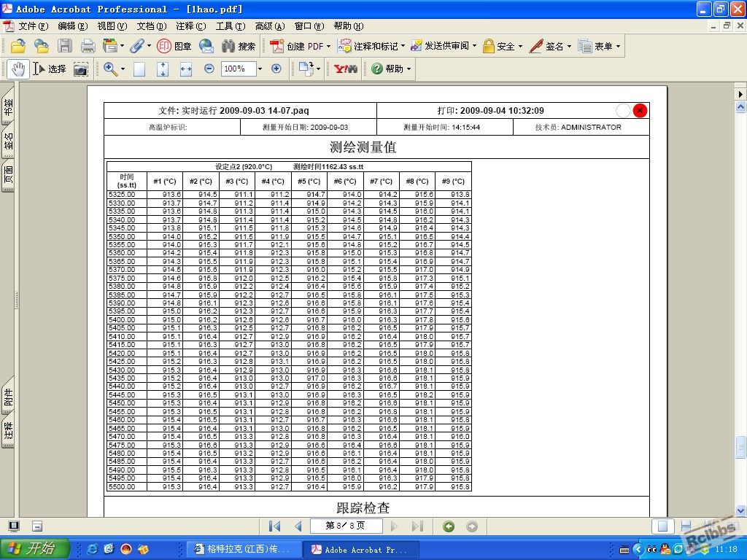Show the 附件 attachments side tab
The image size is (747, 560).
pos(9,396)
